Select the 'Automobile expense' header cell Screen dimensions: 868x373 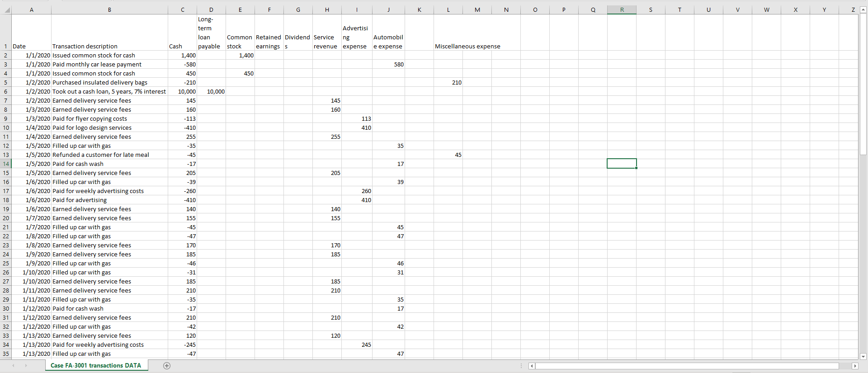[388, 33]
